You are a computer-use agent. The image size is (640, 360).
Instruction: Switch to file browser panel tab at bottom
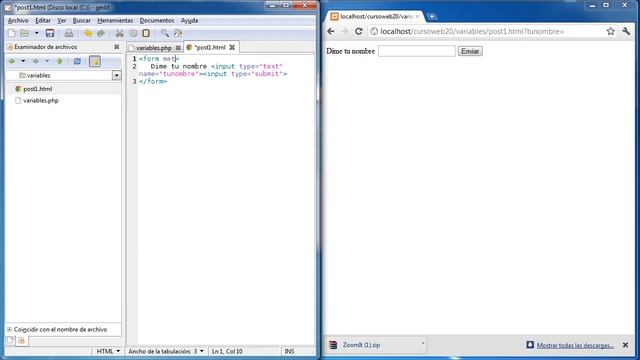coord(22,340)
